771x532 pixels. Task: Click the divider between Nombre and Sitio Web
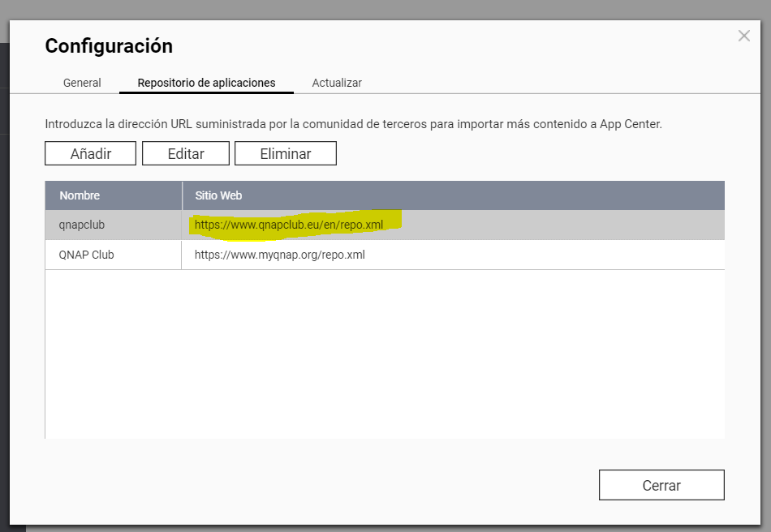click(x=182, y=195)
